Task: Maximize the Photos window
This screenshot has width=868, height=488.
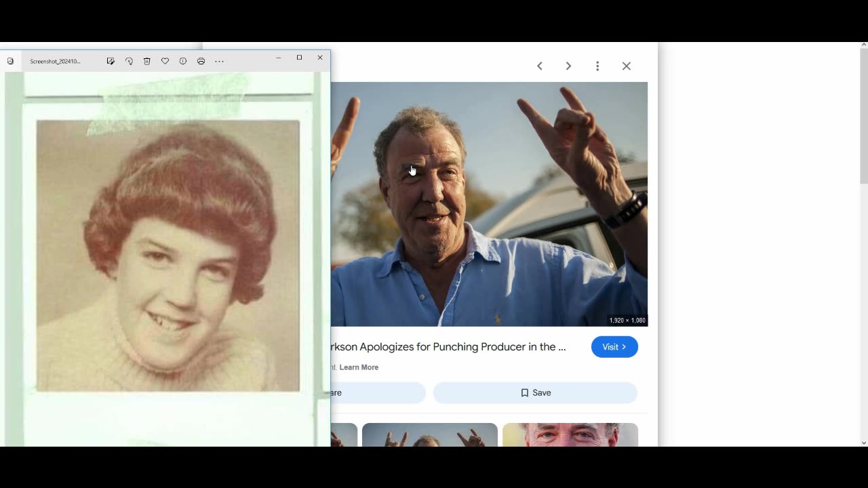Action: tap(299, 58)
